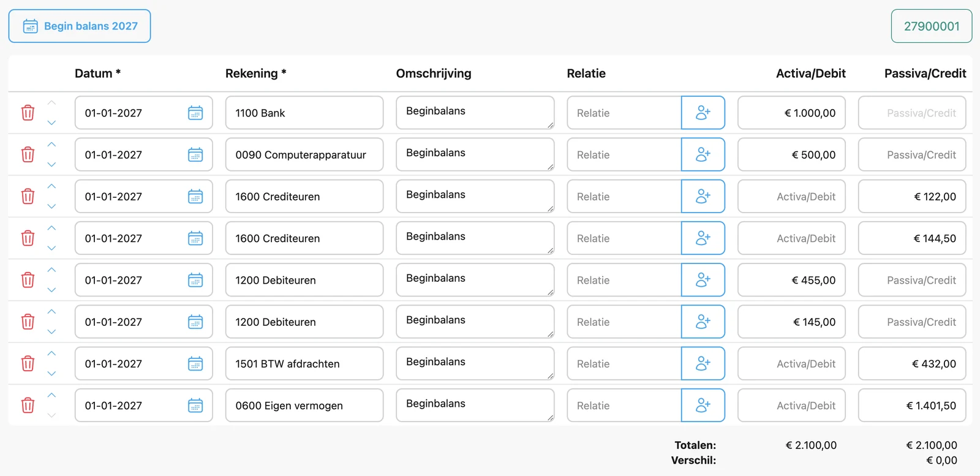Edit the 0600 Eigen vermogen account field
Viewport: 980px width, 476px height.
[x=304, y=405]
